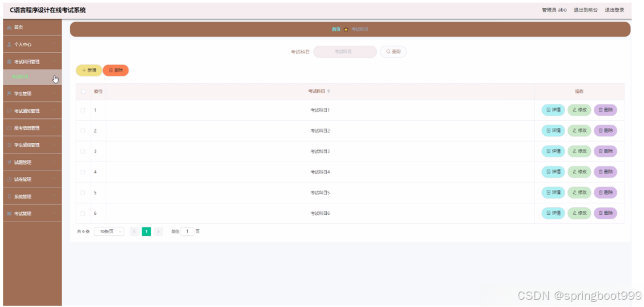Click the page jump number input field

click(x=187, y=231)
